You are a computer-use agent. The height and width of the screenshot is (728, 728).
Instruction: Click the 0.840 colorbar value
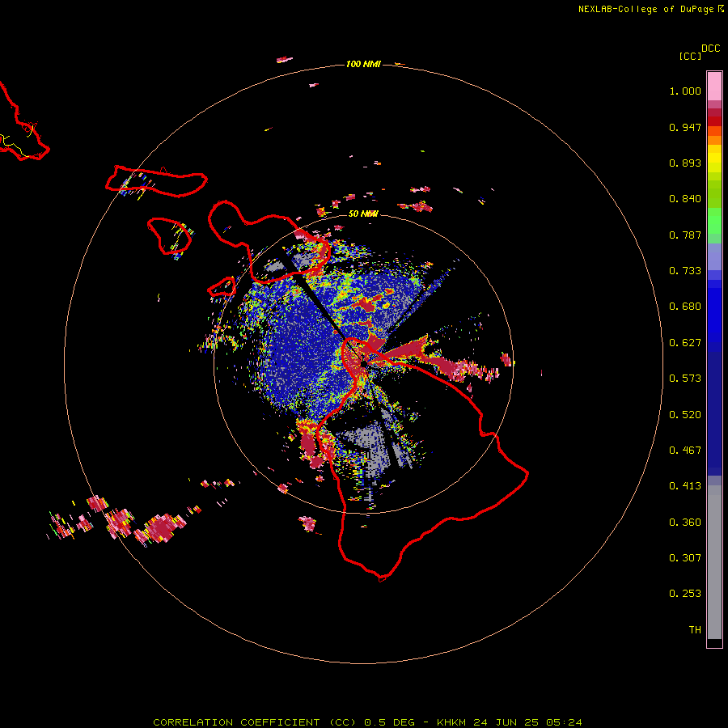[x=685, y=199]
